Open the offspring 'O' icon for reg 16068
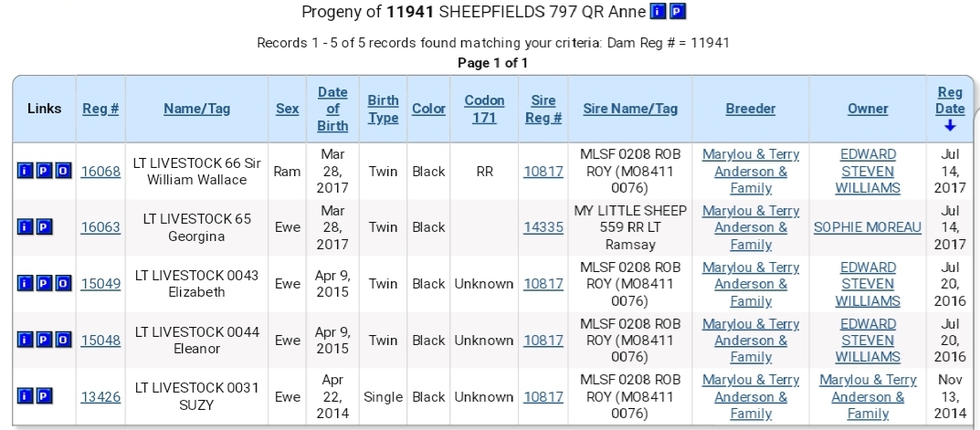Image resolution: width=980 pixels, height=430 pixels. point(64,172)
